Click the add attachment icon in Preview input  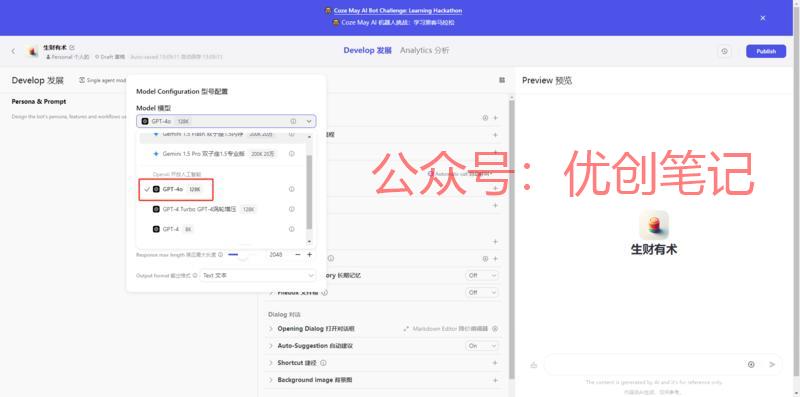pyautogui.click(x=751, y=364)
